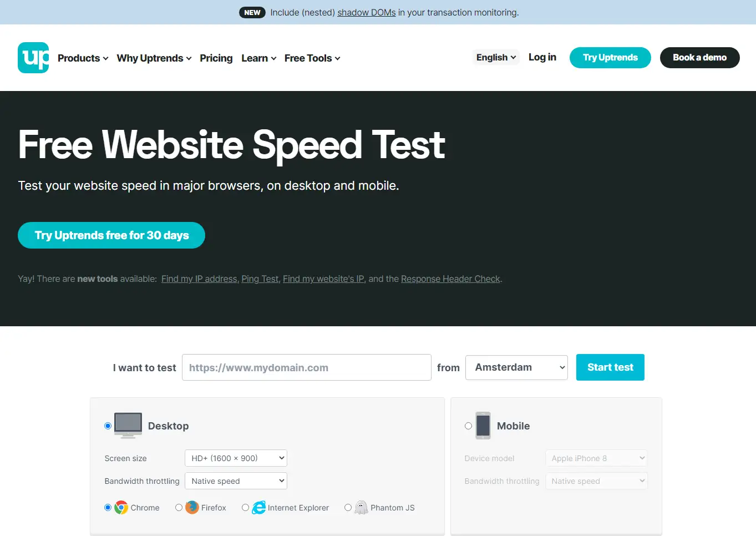Click the Log in link
Viewport: 756px width, 536px height.
click(542, 57)
